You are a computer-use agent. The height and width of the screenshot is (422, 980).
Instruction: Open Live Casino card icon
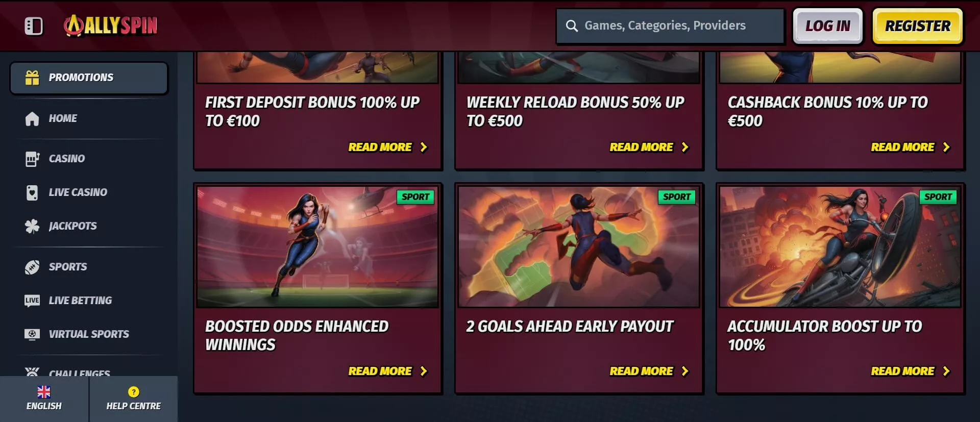pos(32,192)
